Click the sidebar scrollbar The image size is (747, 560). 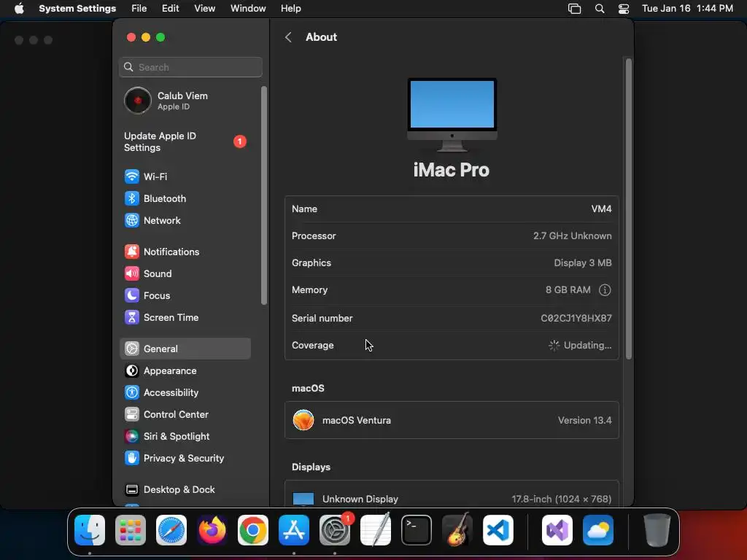pyautogui.click(x=263, y=195)
